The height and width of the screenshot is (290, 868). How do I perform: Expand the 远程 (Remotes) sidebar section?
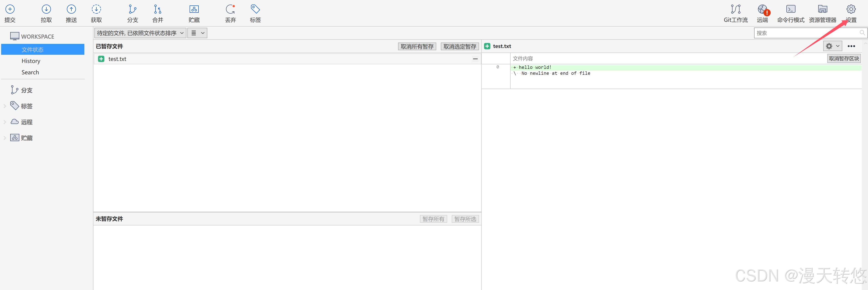click(5, 122)
